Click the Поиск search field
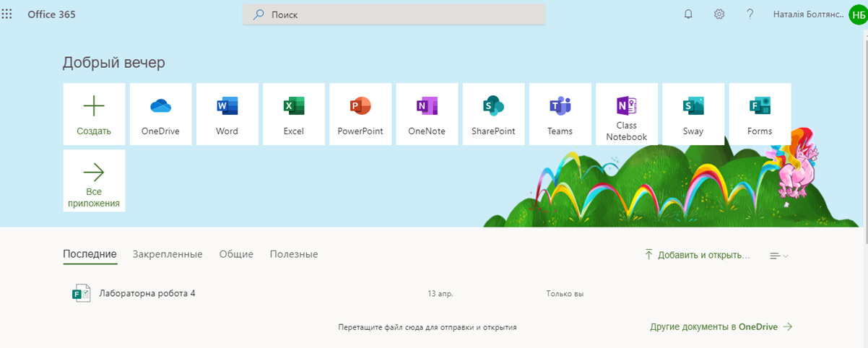 pyautogui.click(x=394, y=14)
